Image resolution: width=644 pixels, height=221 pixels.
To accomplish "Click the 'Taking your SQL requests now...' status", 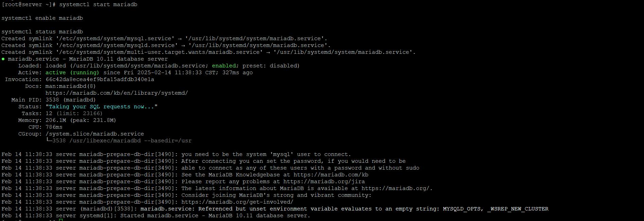I will coord(101,107).
